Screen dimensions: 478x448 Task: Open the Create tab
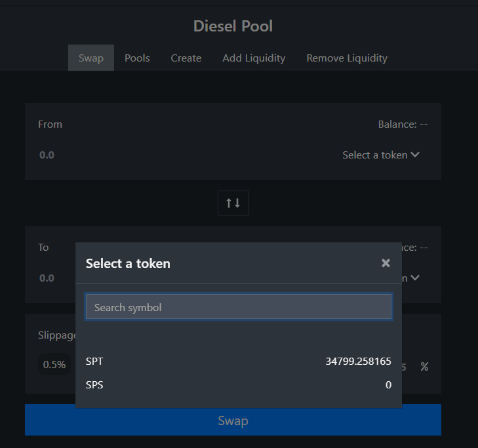pyautogui.click(x=186, y=58)
